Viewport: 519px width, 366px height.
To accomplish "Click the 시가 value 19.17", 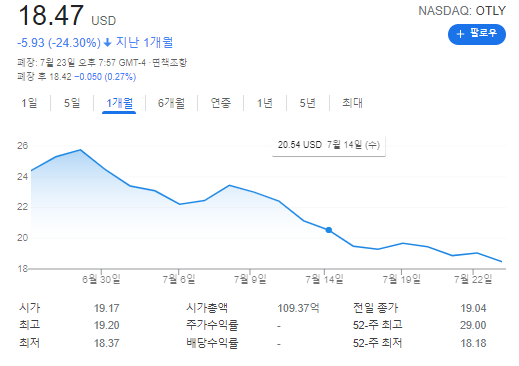I will tap(106, 308).
